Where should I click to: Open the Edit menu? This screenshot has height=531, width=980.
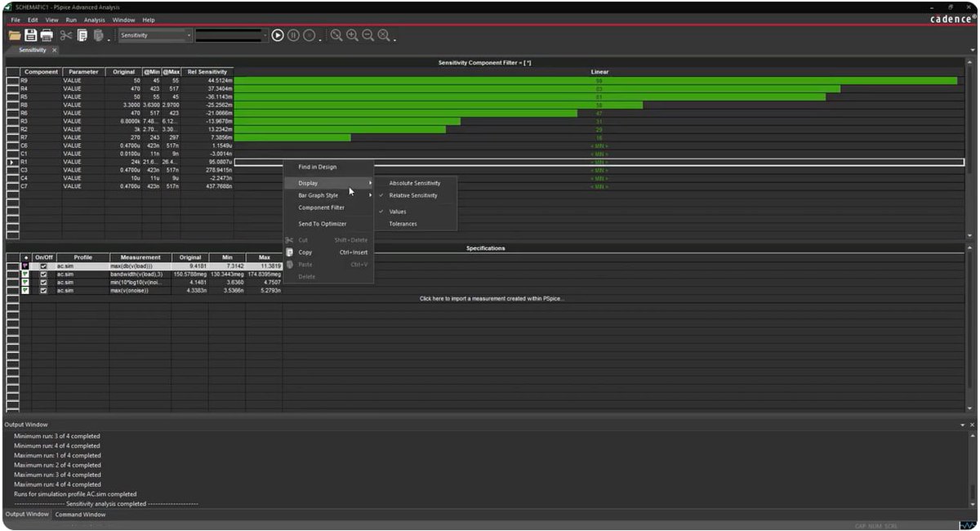pos(33,20)
